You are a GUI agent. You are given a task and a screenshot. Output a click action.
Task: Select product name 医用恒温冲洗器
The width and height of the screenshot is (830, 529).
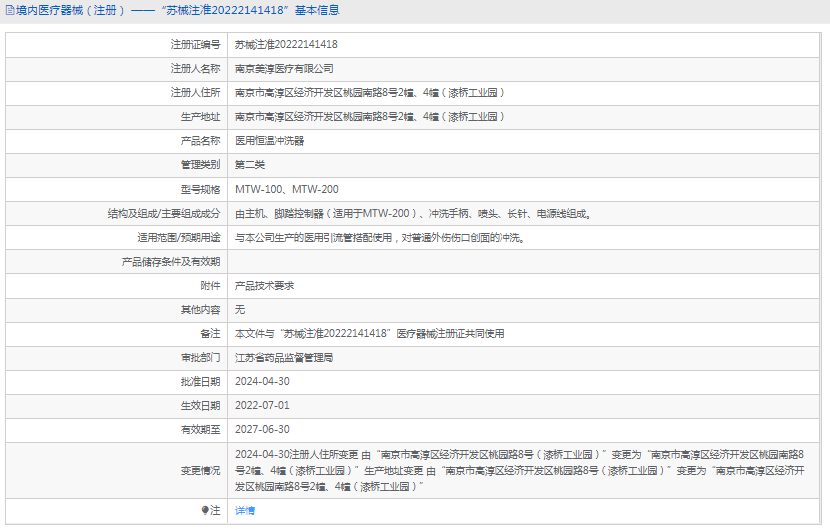269,141
